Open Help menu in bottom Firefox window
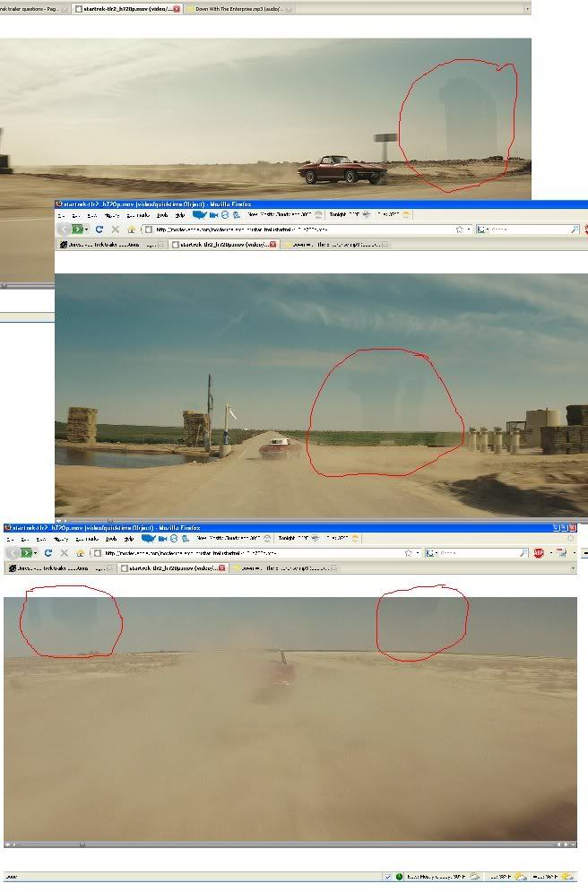588x892 pixels. coord(129,538)
